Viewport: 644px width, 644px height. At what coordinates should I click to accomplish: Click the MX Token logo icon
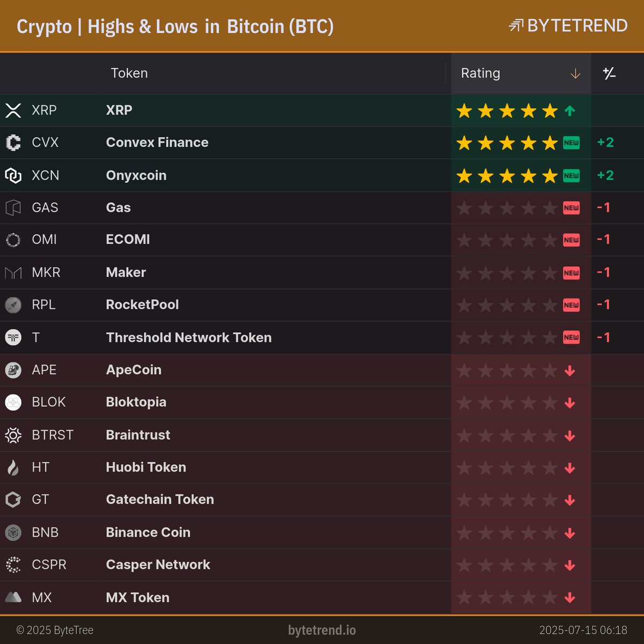13,597
